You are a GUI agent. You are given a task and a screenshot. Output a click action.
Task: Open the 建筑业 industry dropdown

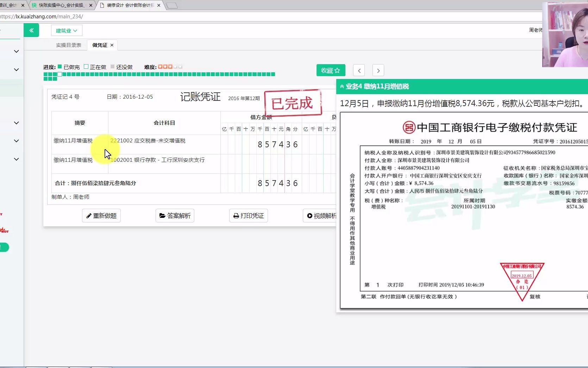tap(67, 31)
